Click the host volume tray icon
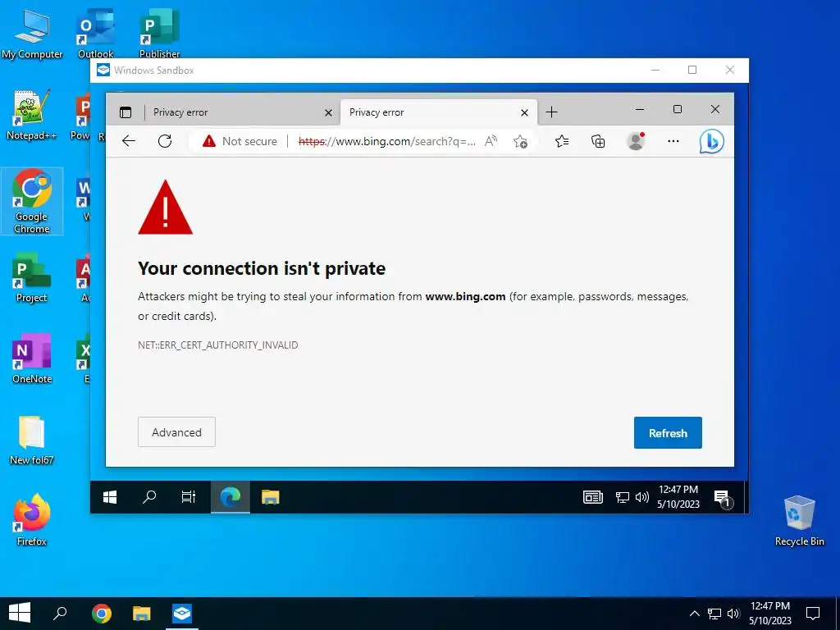 click(733, 614)
